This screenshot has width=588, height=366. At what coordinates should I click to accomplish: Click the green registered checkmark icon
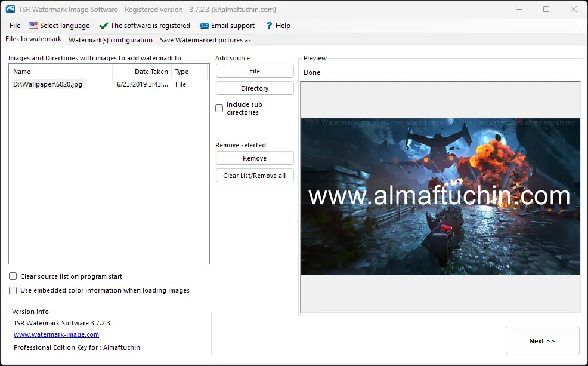coord(104,26)
